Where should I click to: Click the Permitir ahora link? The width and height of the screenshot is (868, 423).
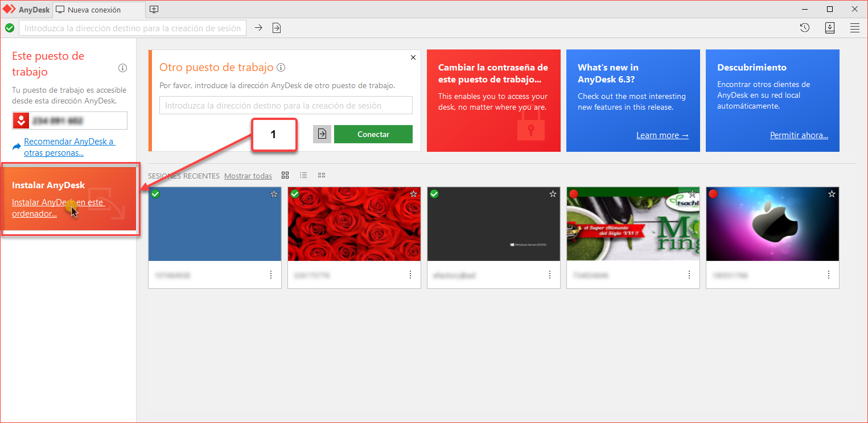tap(799, 135)
